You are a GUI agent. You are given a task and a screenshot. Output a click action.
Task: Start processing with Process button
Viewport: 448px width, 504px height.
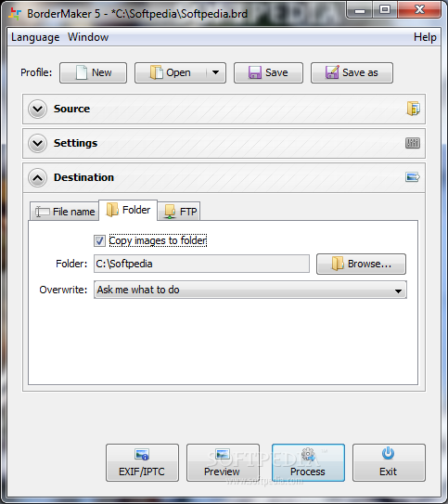pyautogui.click(x=308, y=462)
